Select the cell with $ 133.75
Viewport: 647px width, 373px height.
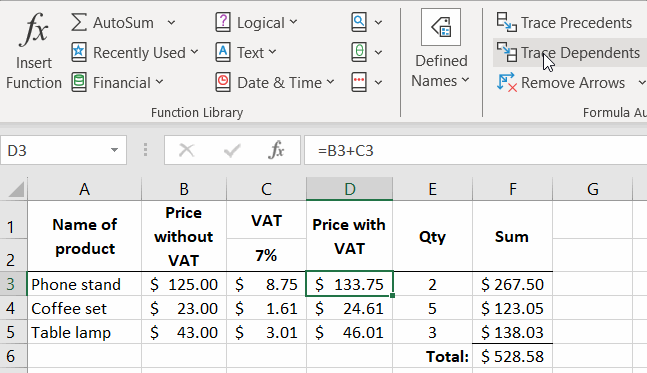349,284
